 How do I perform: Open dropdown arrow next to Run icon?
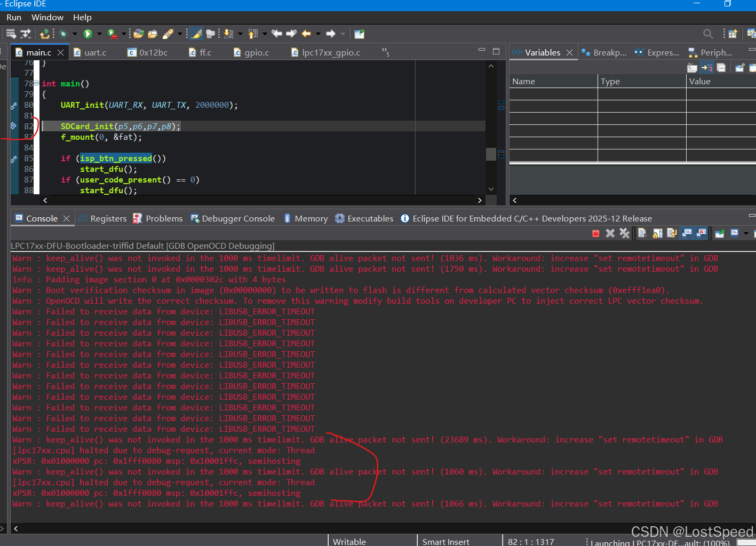[x=99, y=34]
